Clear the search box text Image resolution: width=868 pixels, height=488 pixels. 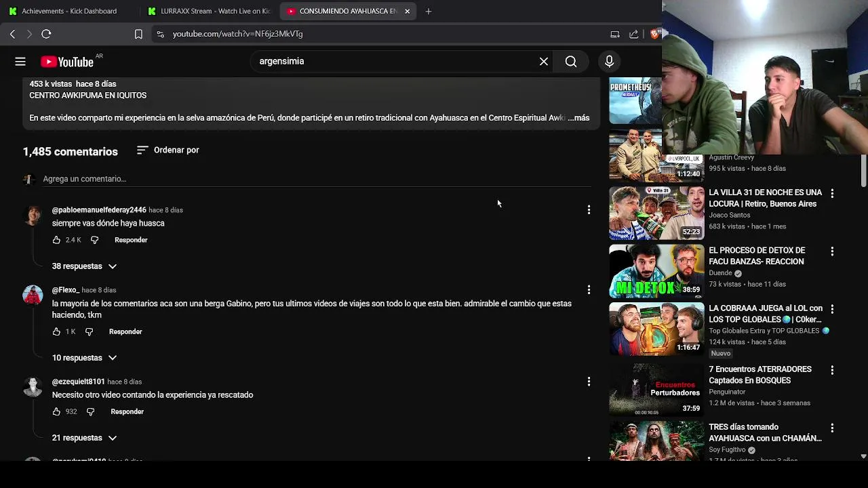[x=544, y=62]
